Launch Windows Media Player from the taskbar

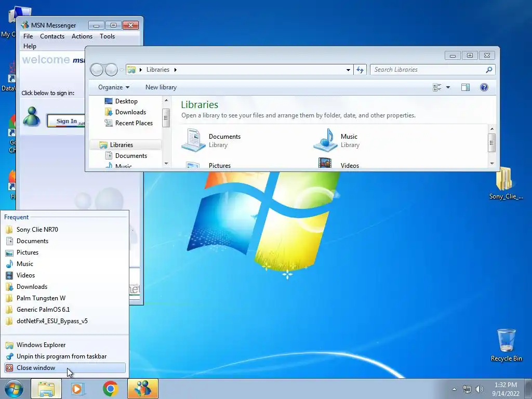[x=78, y=389]
